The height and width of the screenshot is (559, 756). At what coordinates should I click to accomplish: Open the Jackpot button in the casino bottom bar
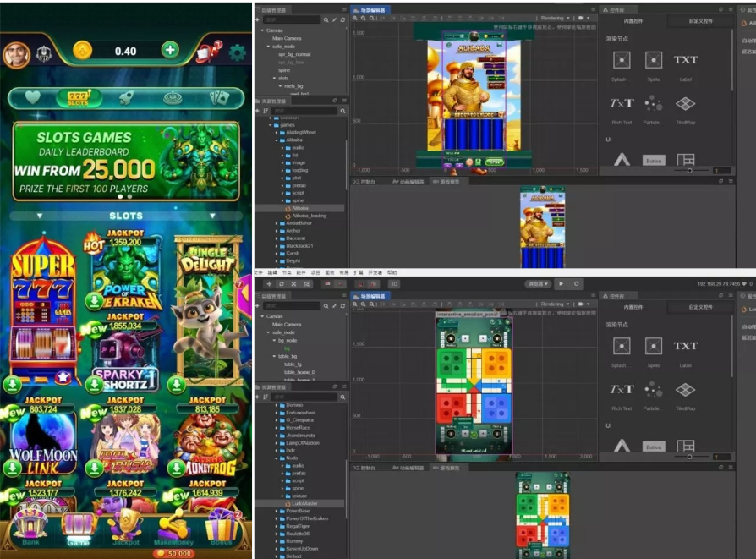(126, 528)
